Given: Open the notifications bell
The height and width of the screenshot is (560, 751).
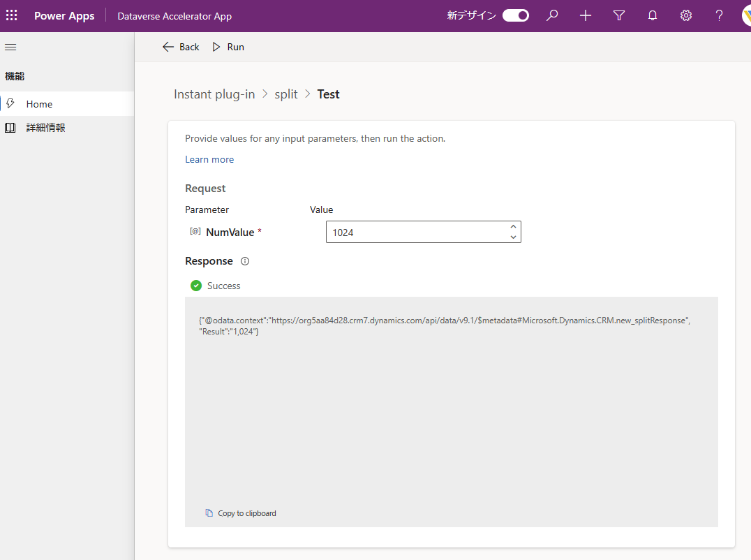Looking at the screenshot, I should coord(653,15).
